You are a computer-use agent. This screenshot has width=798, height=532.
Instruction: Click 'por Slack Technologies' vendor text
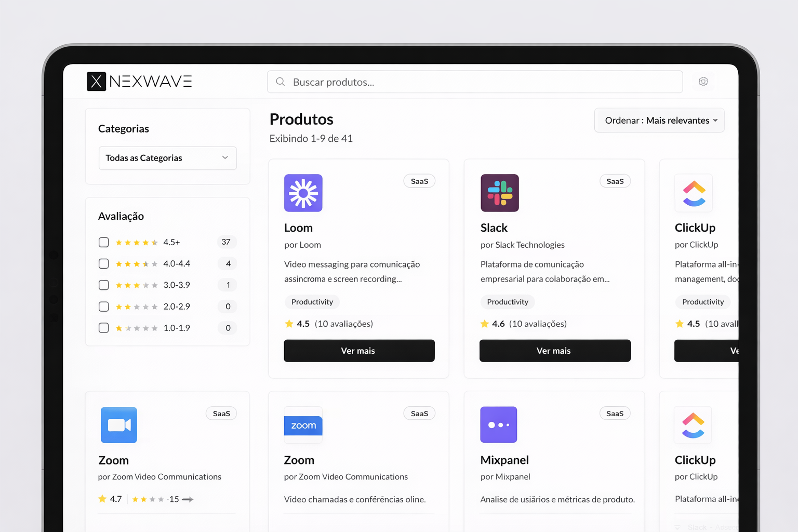point(523,245)
